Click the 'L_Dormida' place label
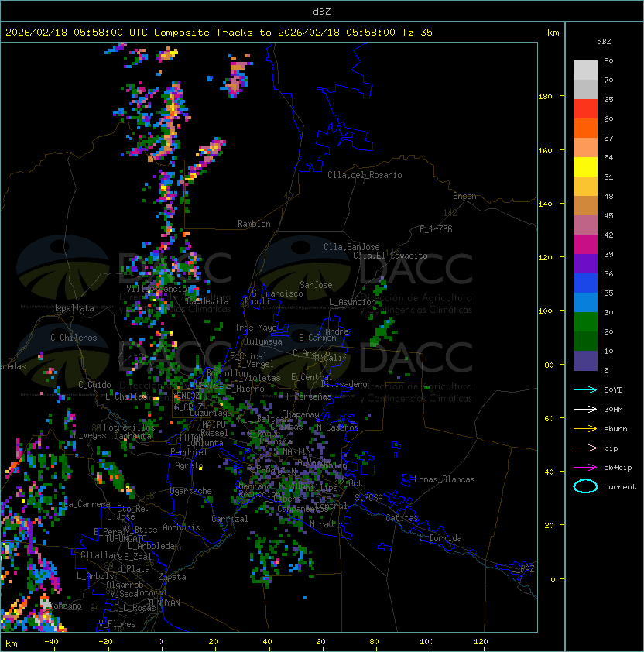Viewport: 644px width, 652px height. 440,538
